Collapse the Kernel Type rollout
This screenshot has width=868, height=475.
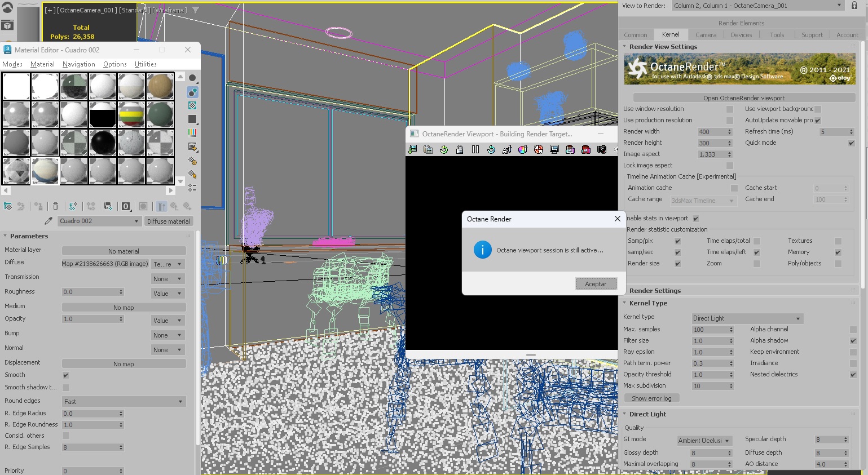pyautogui.click(x=648, y=303)
